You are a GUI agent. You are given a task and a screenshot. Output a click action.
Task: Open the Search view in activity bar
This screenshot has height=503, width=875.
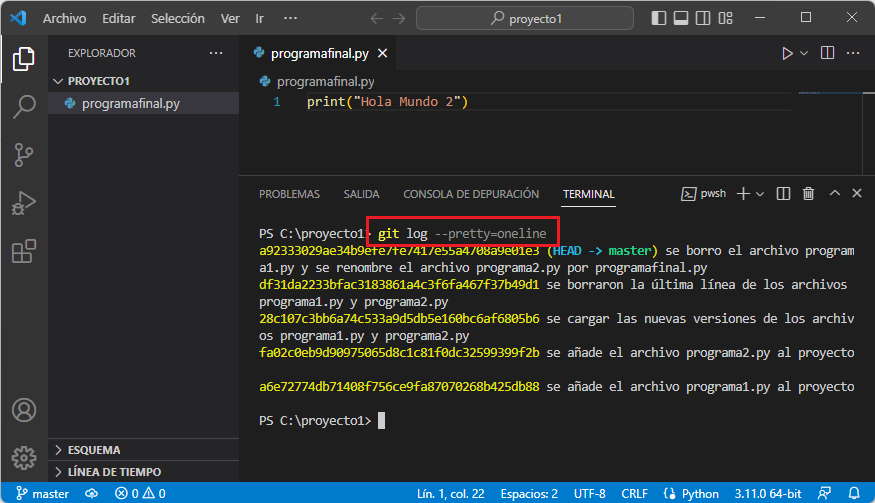click(23, 106)
